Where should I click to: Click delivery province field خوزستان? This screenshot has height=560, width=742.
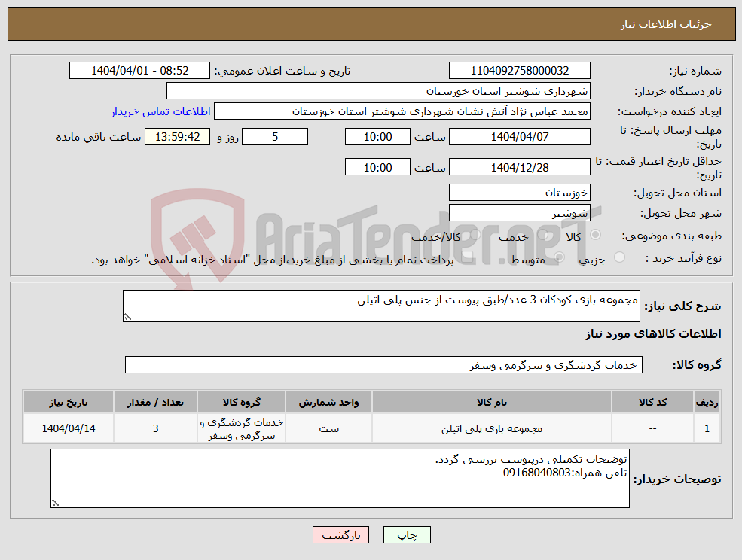(520, 193)
